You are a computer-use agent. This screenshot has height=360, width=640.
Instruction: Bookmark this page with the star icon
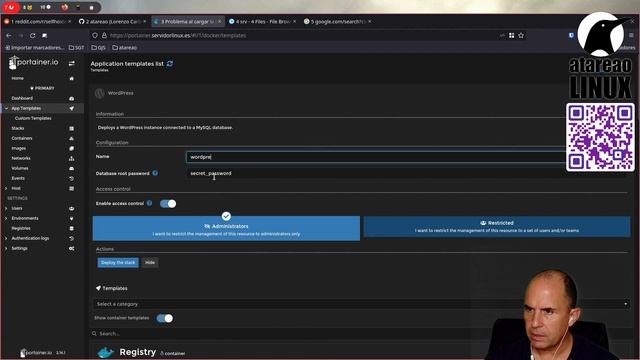click(521, 36)
